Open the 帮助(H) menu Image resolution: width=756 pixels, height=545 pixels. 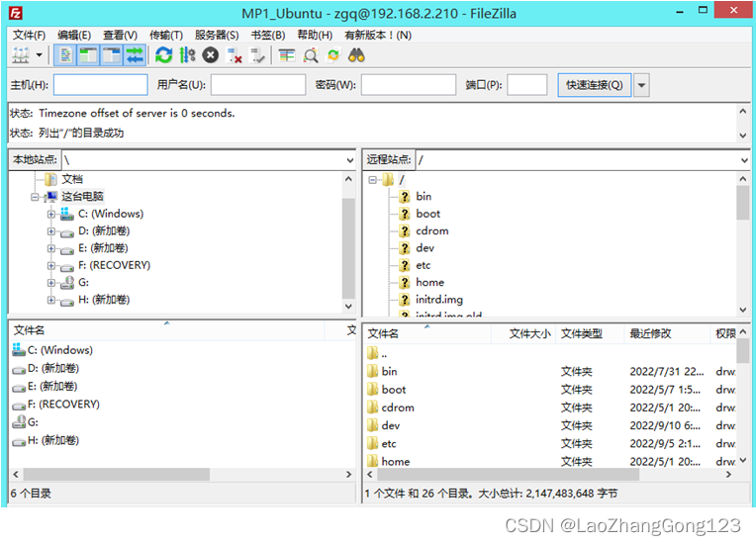(315, 36)
